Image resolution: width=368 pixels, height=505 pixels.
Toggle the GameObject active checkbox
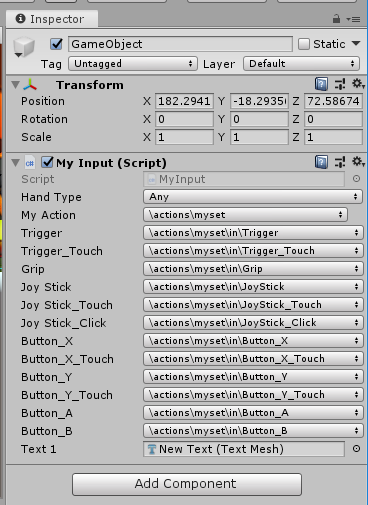56,44
